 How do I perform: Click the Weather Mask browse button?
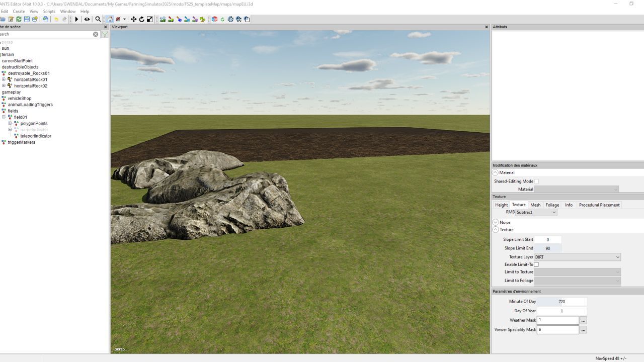tap(583, 320)
